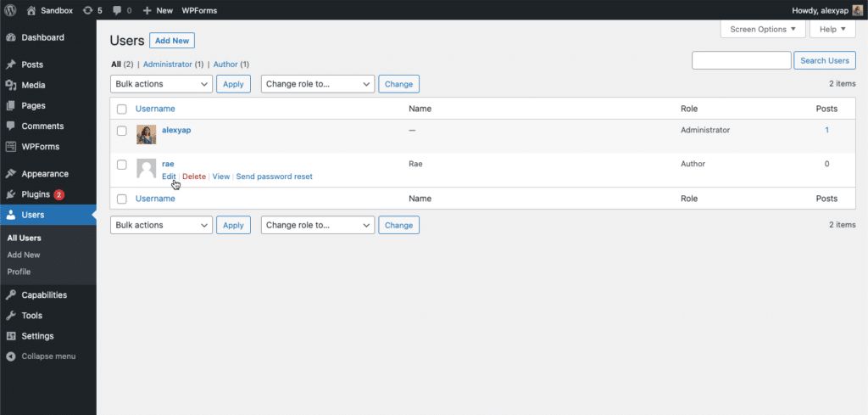The width and height of the screenshot is (868, 415).
Task: Click the Edit link under rae
Action: coord(169,177)
